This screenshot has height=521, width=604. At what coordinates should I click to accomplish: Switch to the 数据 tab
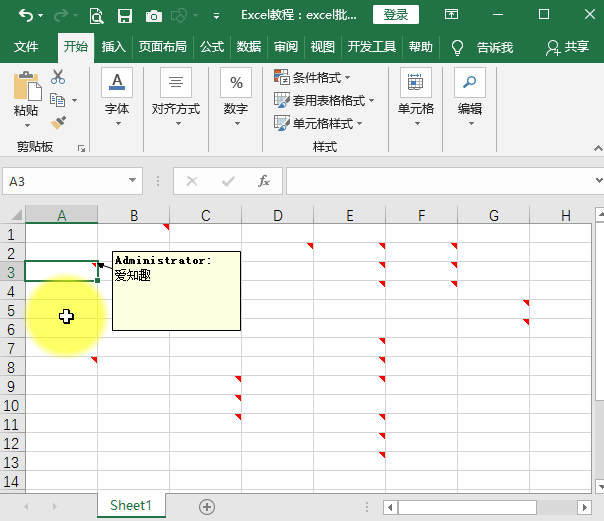(249, 47)
